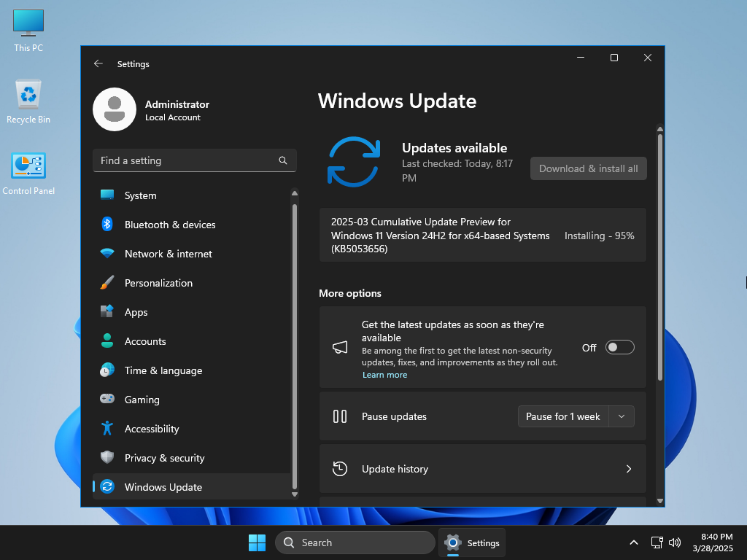Click the Bluetooth icon in sidebar
747x560 pixels.
pyautogui.click(x=107, y=225)
